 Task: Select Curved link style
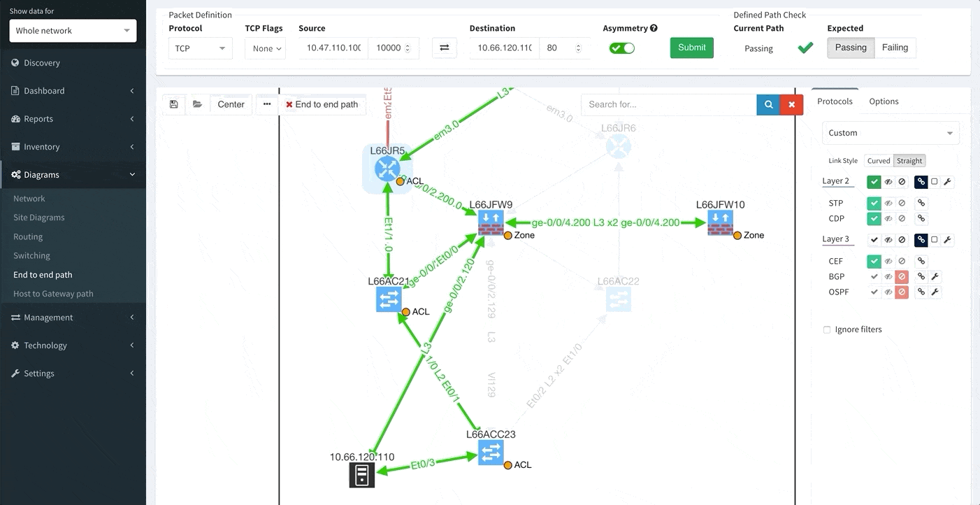pyautogui.click(x=879, y=161)
